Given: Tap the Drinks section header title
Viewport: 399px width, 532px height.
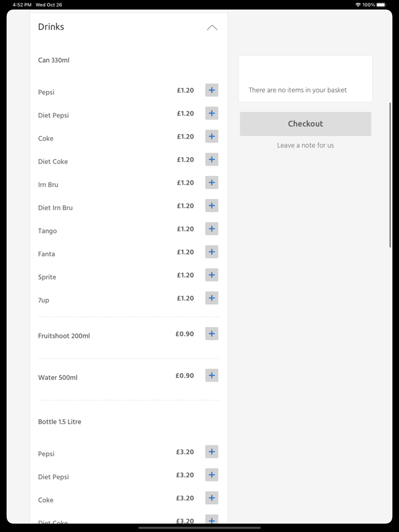Looking at the screenshot, I should [x=51, y=27].
